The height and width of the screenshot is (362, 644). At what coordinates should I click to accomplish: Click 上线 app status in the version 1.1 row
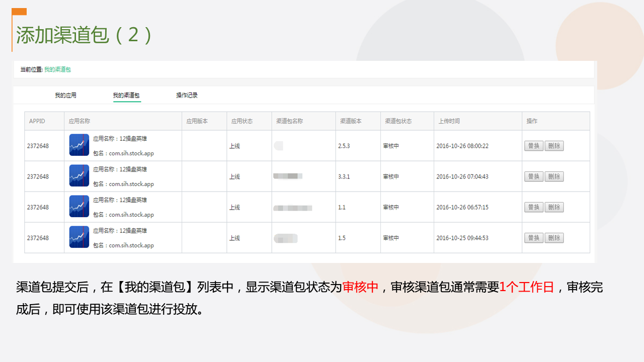tap(234, 207)
